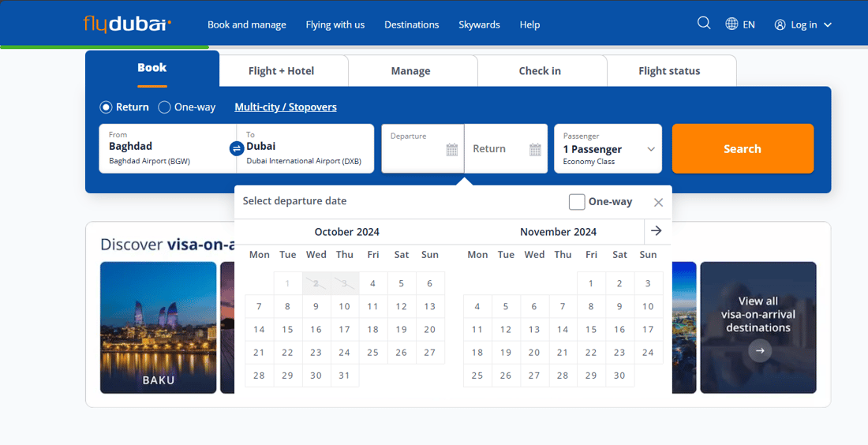
Task: Choose November 25 in the calendar
Action: 477,376
